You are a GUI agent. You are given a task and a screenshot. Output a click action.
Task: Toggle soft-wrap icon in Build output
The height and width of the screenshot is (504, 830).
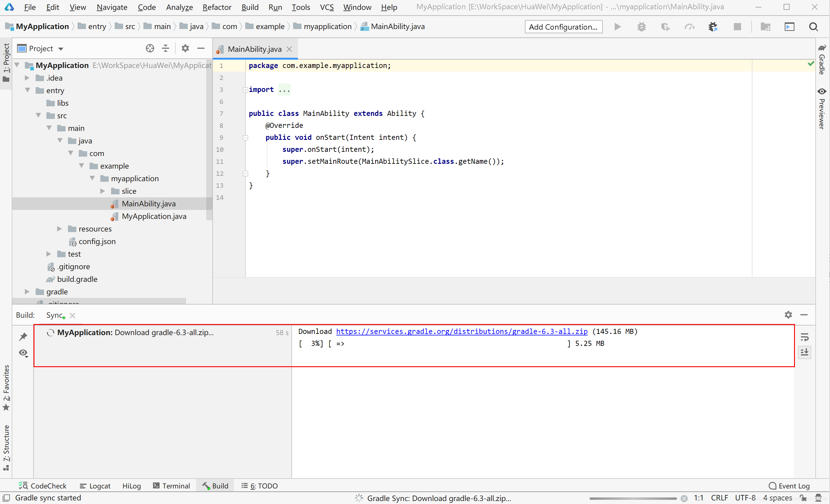pyautogui.click(x=804, y=337)
